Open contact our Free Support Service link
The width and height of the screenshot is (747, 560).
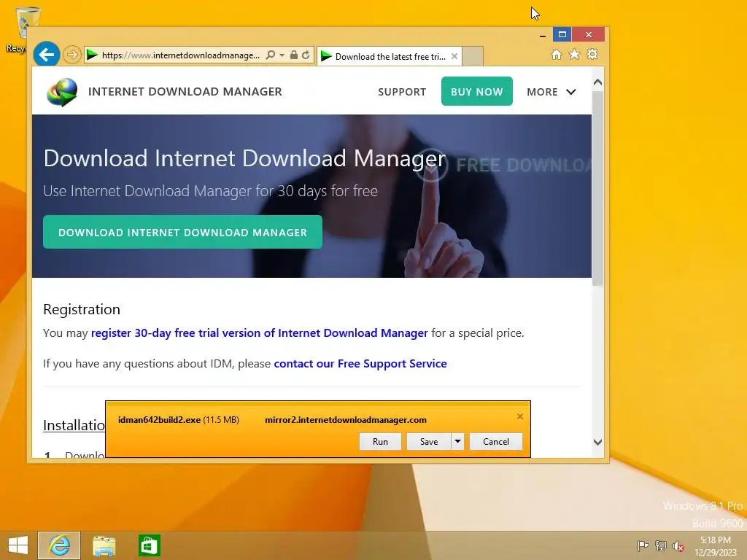(360, 363)
